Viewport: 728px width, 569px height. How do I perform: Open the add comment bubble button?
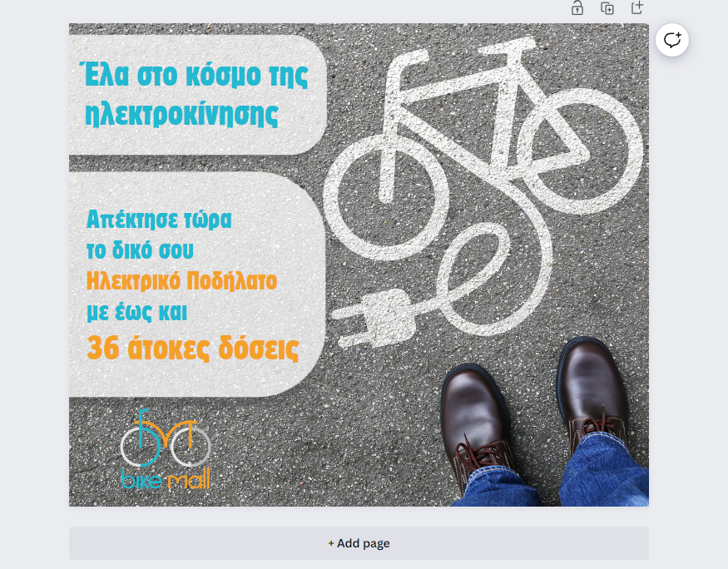coord(672,40)
